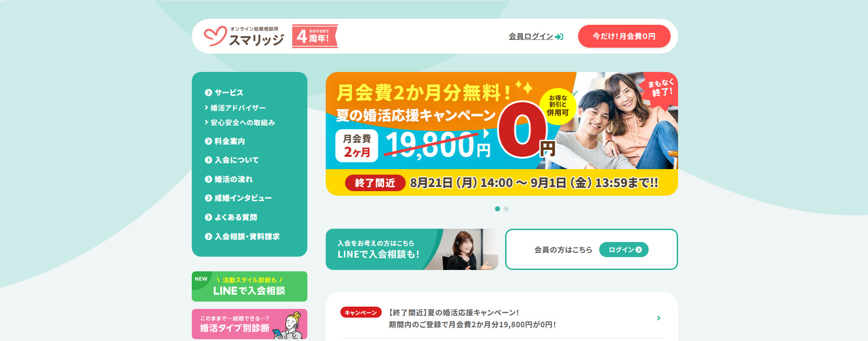
Task: Click the 4周年 anniversary badge
Action: (x=315, y=36)
